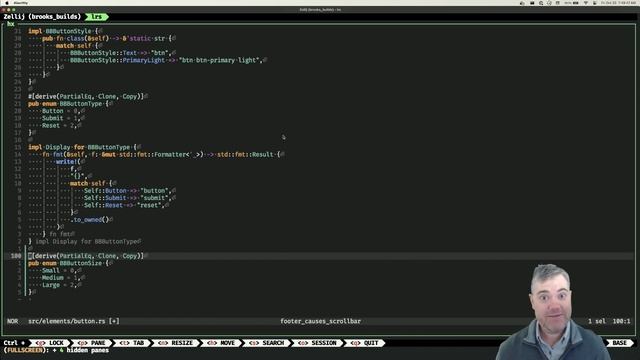Click the file path src/elements/button.rs
The height and width of the screenshot is (360, 640).
click(x=67, y=321)
